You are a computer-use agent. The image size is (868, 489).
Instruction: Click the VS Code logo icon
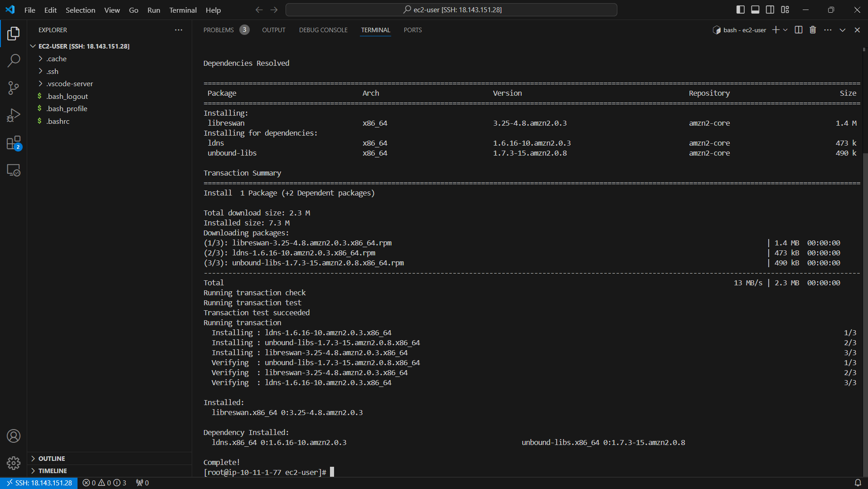click(x=10, y=10)
